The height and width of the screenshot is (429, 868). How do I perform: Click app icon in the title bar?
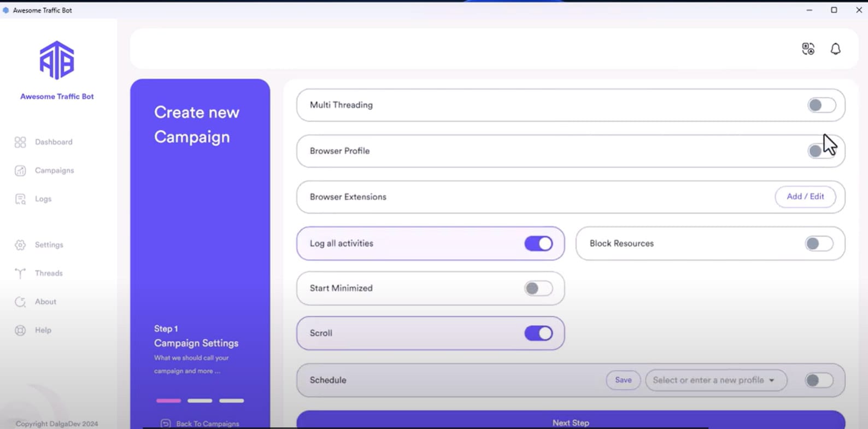click(6, 10)
